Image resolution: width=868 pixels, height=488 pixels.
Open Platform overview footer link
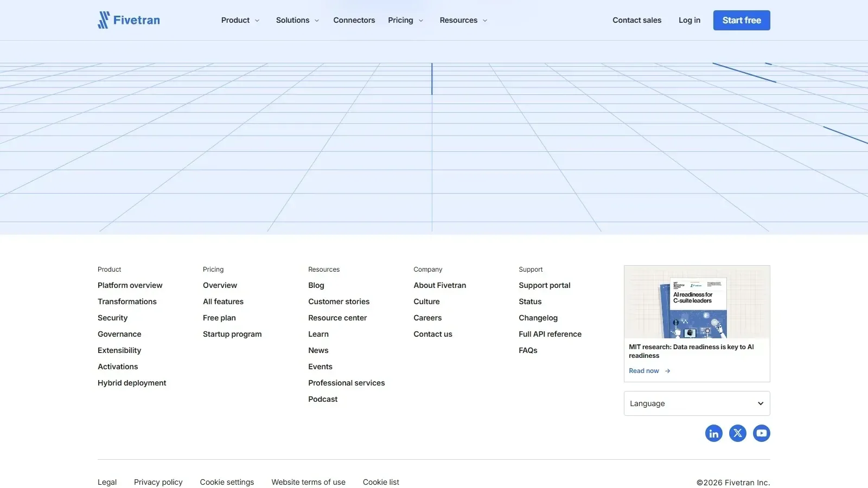(130, 285)
